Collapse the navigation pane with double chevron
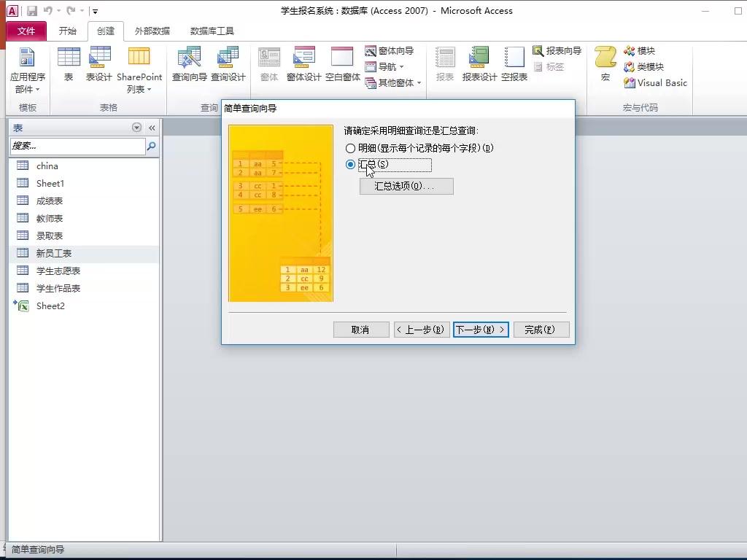This screenshot has width=747, height=560. 152,128
